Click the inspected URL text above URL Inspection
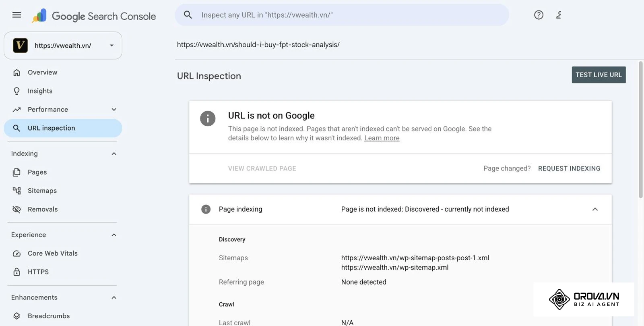The height and width of the screenshot is (326, 644). coord(258,45)
